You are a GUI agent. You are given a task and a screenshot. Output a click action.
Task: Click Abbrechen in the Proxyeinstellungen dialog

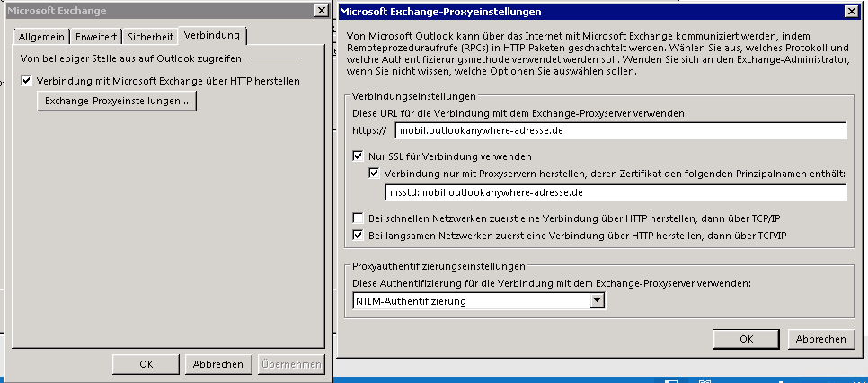click(821, 339)
